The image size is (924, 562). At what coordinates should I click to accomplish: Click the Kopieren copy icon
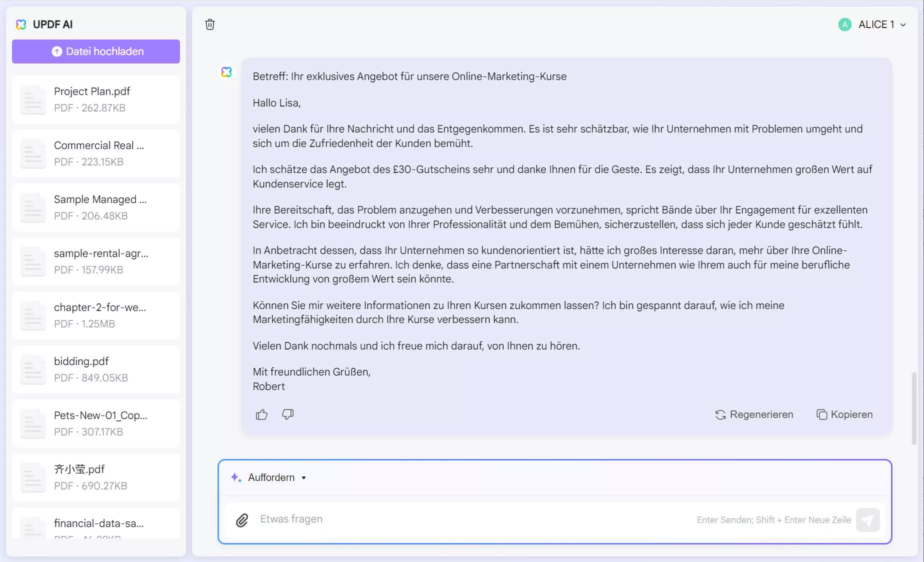pyautogui.click(x=822, y=414)
